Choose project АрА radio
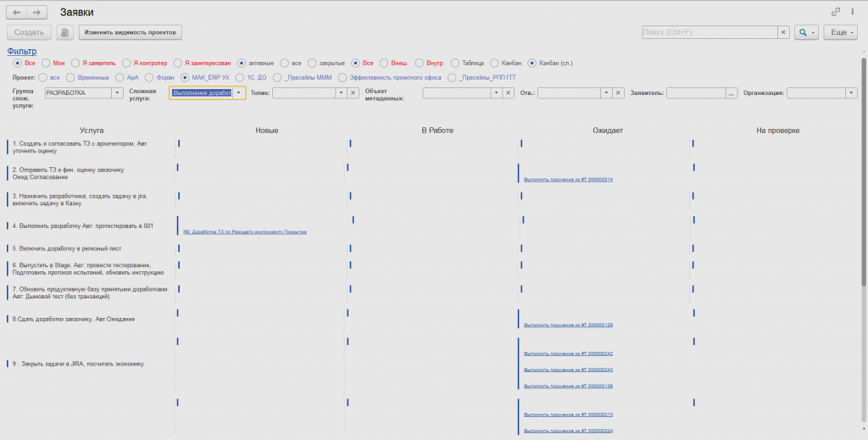 [120, 77]
